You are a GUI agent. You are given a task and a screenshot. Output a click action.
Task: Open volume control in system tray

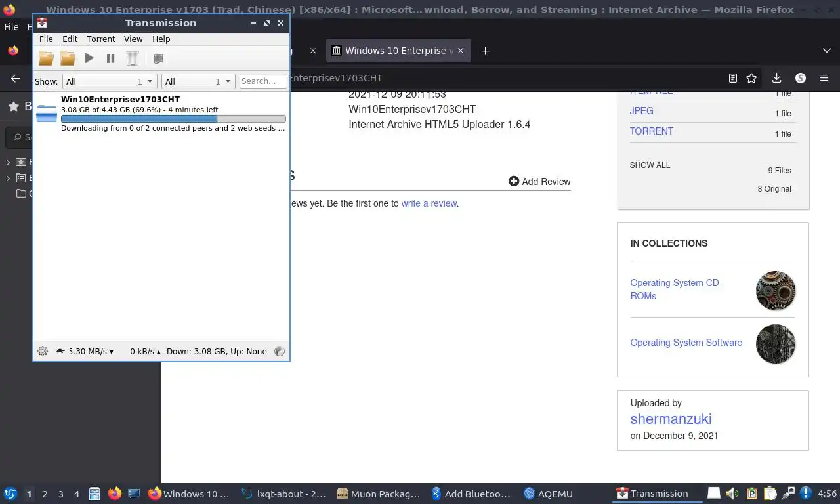pyautogui.click(x=732, y=493)
